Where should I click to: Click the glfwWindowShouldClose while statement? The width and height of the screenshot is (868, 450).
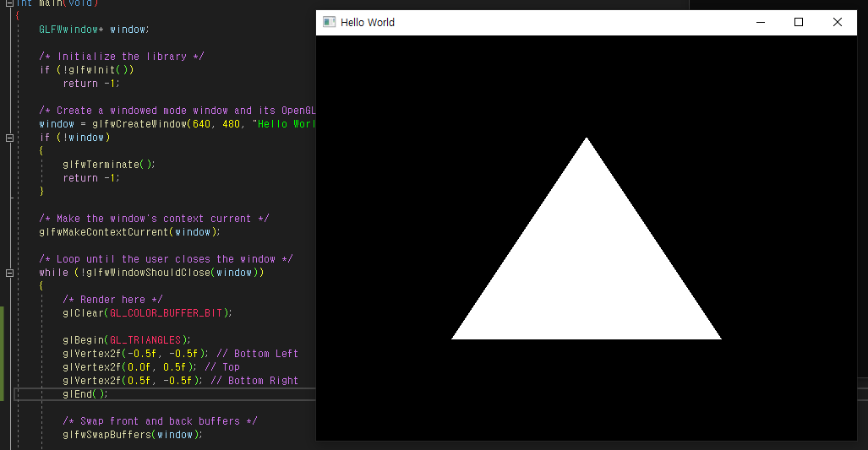click(151, 273)
